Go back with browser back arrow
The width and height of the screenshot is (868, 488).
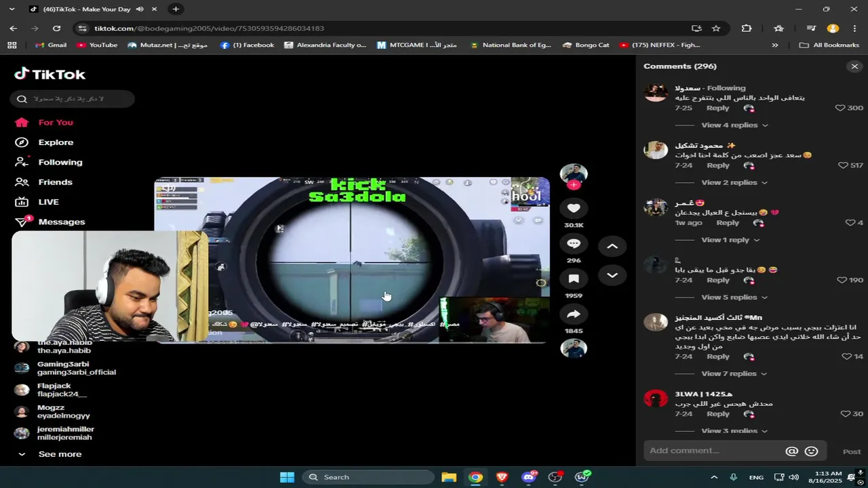click(14, 28)
